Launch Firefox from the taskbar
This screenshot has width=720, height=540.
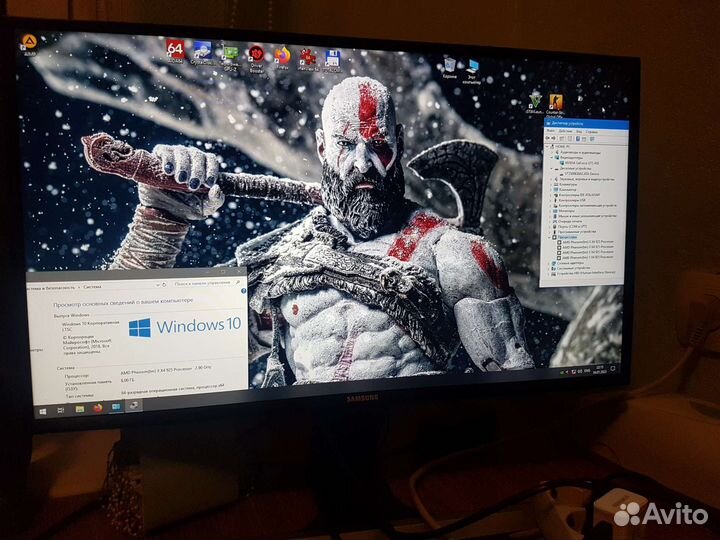pyautogui.click(x=98, y=408)
